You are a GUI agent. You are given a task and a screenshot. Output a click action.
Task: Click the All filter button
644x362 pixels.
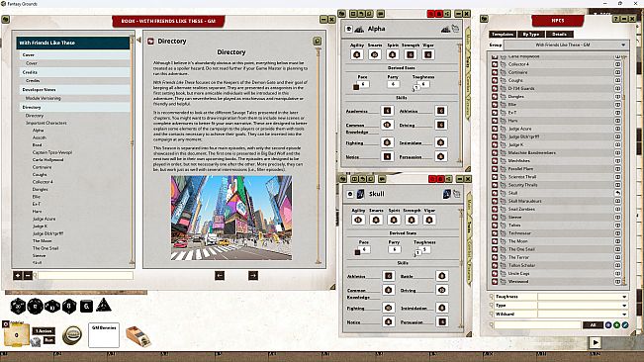[594, 325]
